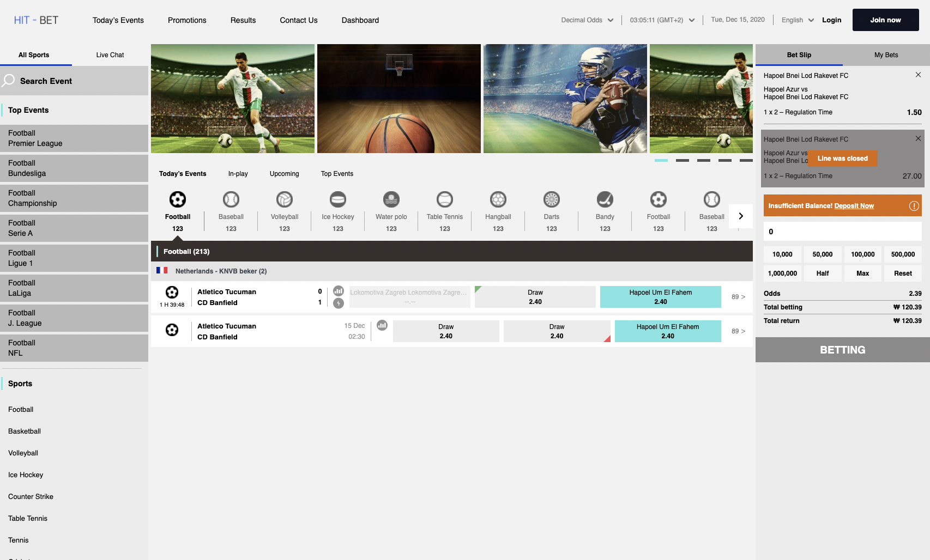Go to the second banner slide indicator
Viewport: 930px width, 560px height.
tap(682, 161)
